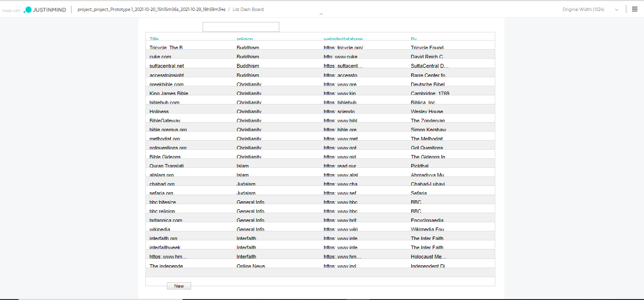The height and width of the screenshot is (300, 644).
Task: Click the search input field above table
Action: (241, 27)
